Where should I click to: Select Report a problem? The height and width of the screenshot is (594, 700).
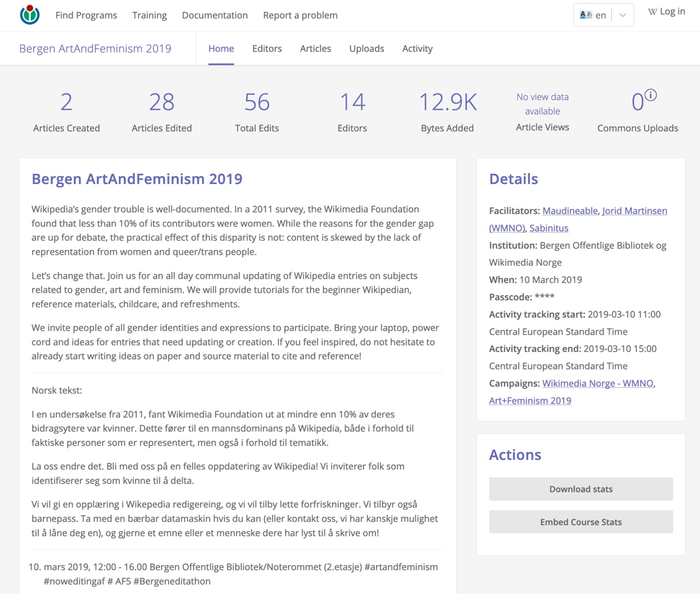coord(300,15)
